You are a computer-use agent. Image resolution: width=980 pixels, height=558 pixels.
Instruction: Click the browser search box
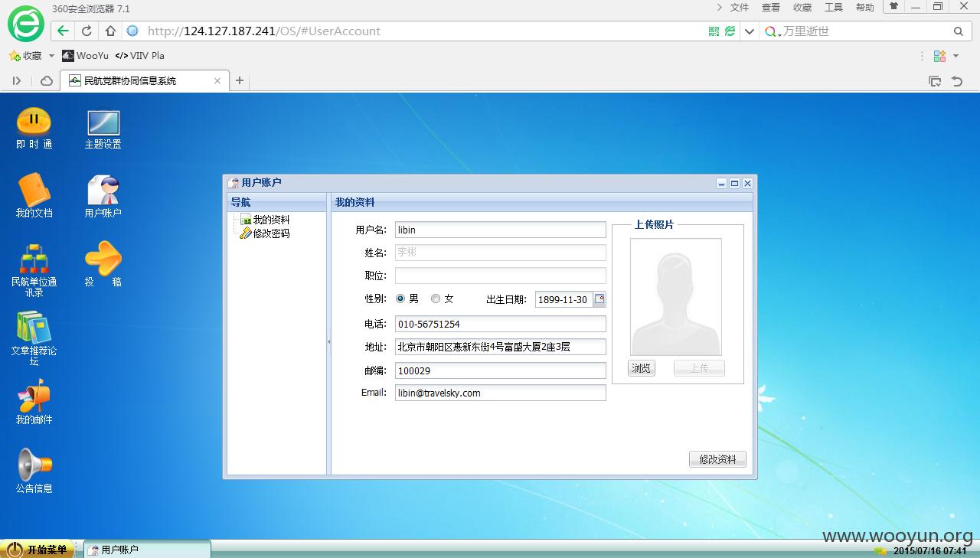pyautogui.click(x=865, y=31)
